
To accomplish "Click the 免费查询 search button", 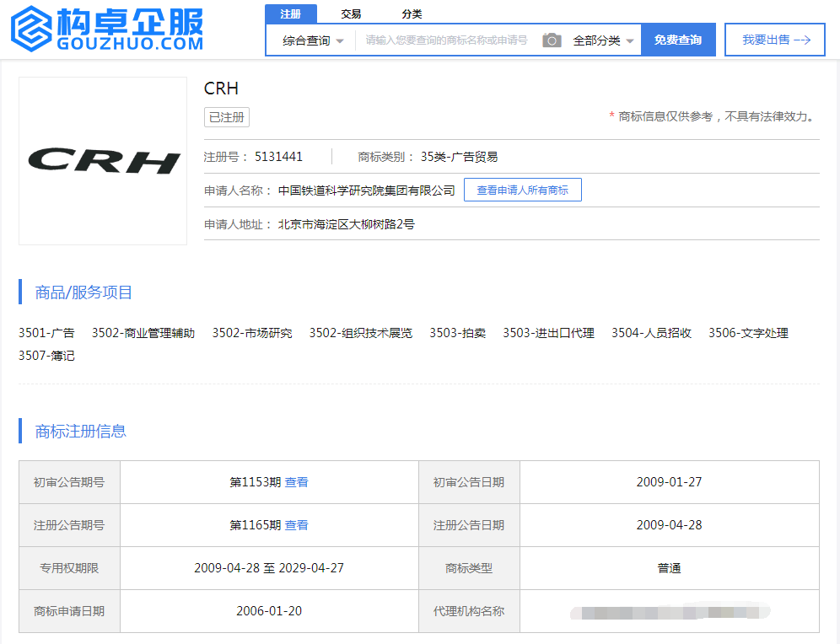I will pos(678,40).
